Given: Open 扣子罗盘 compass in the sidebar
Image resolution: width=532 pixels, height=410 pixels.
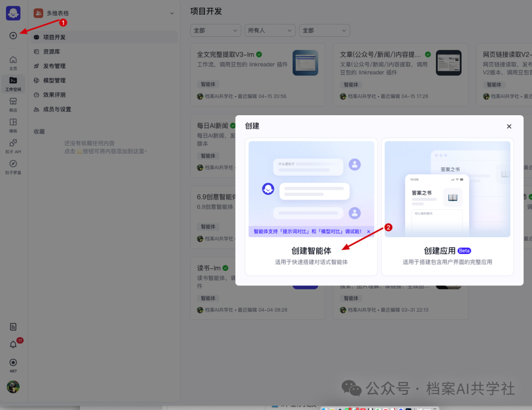Looking at the screenshot, I should tap(13, 167).
